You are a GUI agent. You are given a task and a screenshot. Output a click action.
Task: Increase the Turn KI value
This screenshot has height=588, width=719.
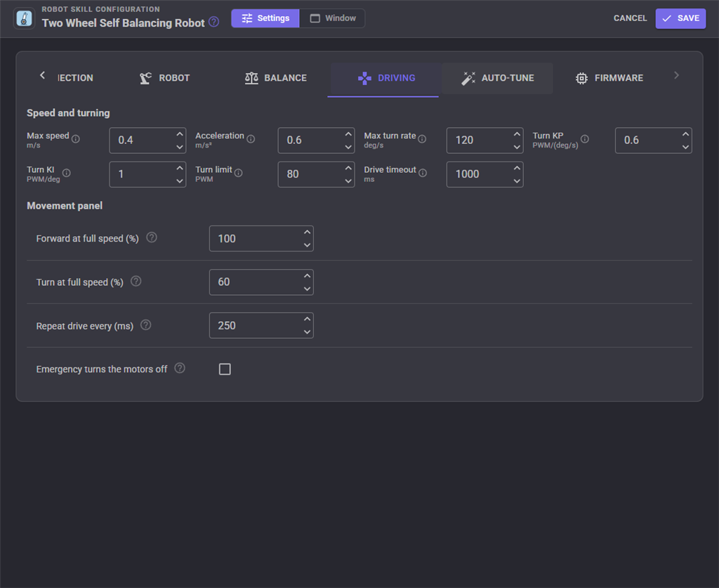tap(180, 169)
